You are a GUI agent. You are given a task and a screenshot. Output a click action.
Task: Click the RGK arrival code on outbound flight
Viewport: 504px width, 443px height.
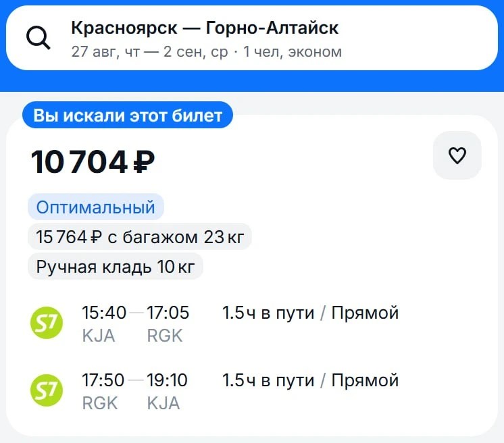pos(165,336)
